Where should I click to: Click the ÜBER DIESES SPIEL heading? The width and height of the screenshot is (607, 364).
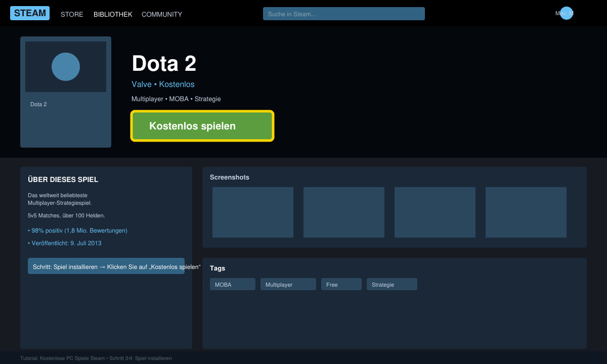tap(63, 179)
